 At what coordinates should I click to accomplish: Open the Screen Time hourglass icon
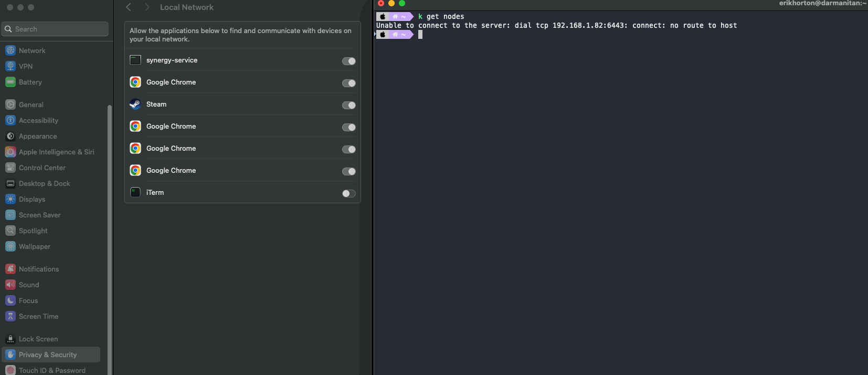pos(10,316)
